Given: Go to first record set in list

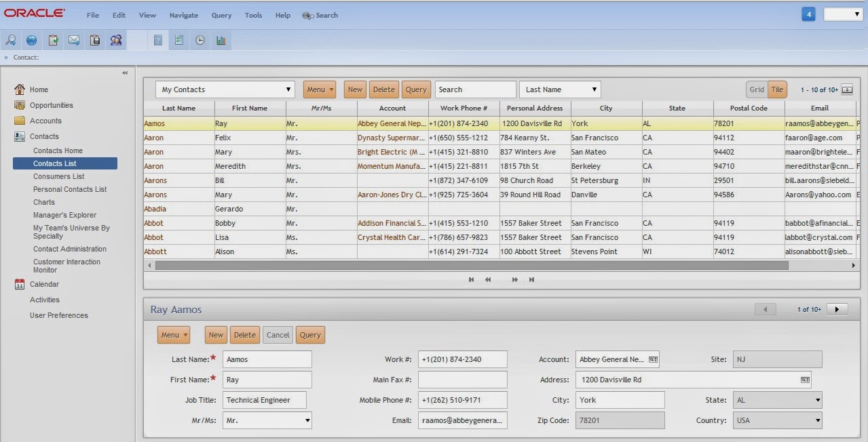Looking at the screenshot, I should pyautogui.click(x=471, y=279).
